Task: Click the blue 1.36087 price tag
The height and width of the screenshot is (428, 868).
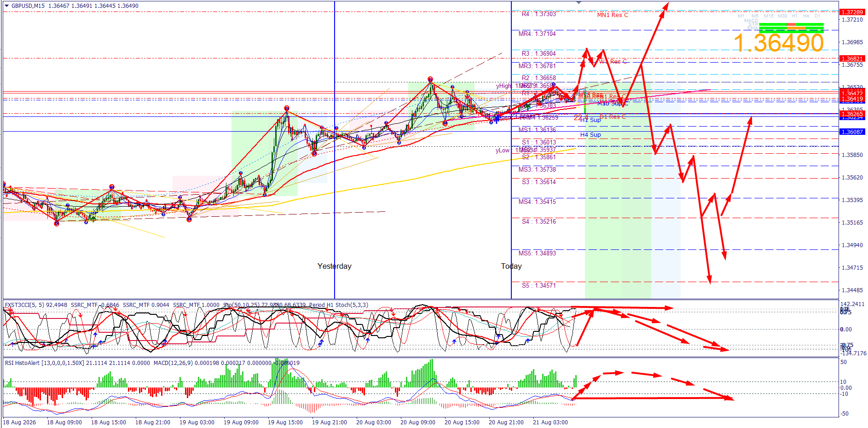Action: click(x=852, y=132)
